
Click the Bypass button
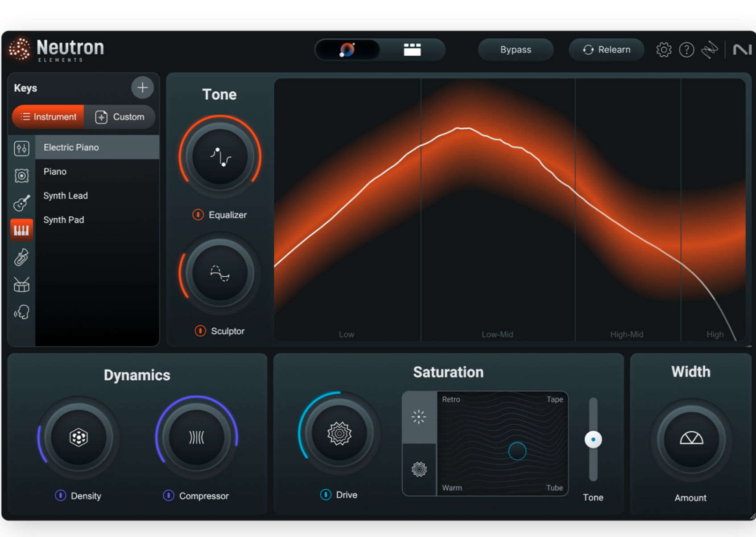pyautogui.click(x=516, y=49)
